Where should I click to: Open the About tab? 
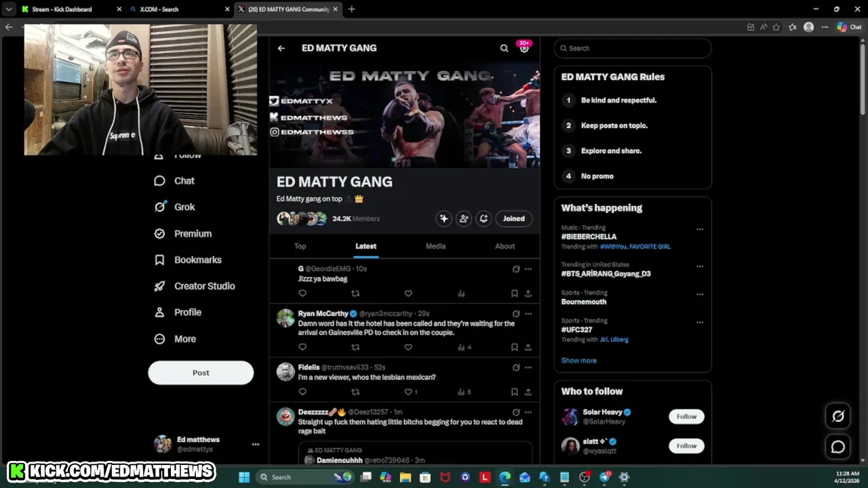coord(505,246)
